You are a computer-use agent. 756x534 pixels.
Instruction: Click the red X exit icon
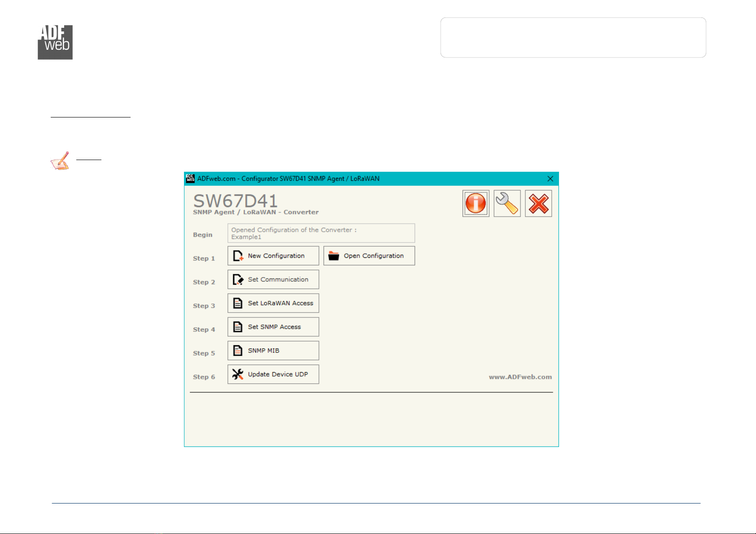538,204
